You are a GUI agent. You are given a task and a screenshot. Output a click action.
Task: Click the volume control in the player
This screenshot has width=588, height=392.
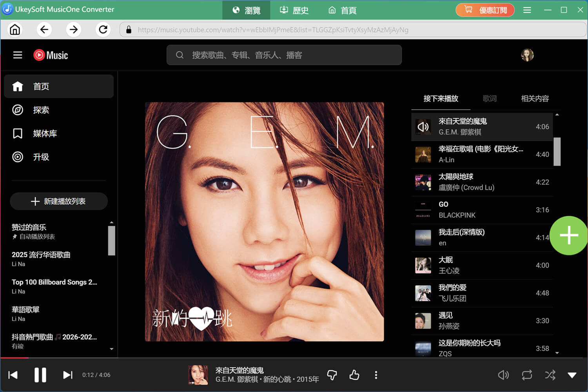[x=503, y=375]
